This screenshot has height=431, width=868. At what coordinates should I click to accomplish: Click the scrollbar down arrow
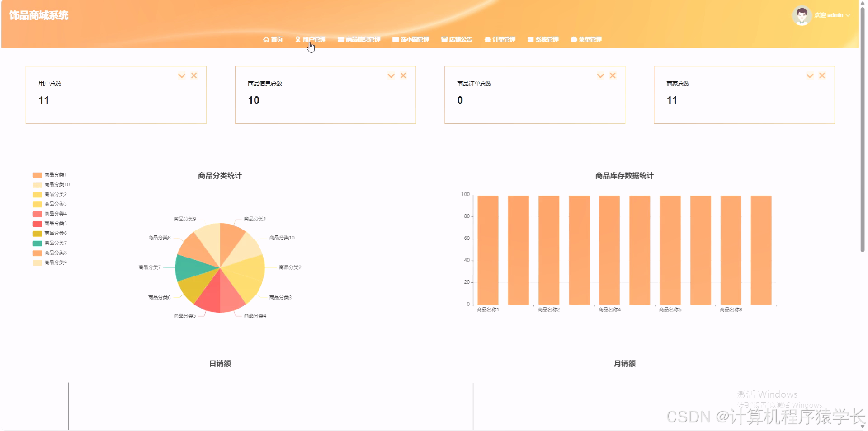pos(863,426)
